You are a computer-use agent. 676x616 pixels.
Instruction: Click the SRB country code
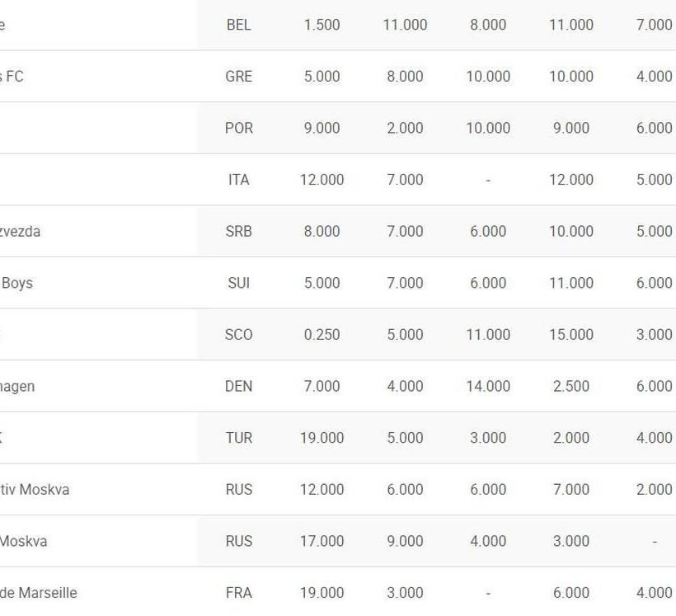238,232
